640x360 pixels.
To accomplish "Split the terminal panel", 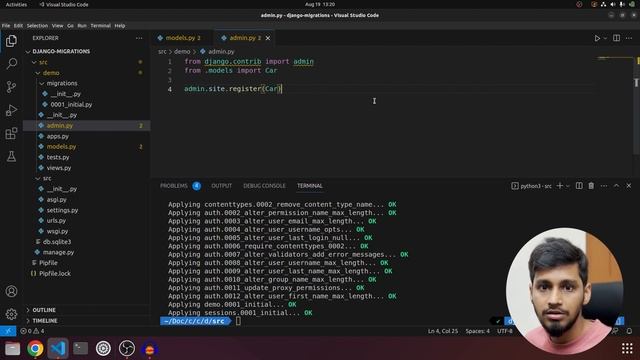I will [579, 186].
